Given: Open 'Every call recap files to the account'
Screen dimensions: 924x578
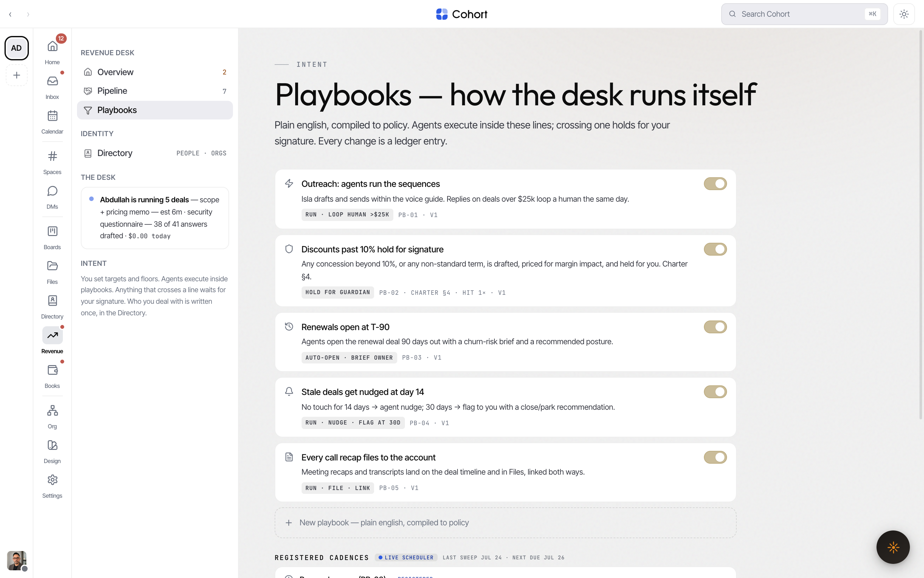Looking at the screenshot, I should 368,458.
